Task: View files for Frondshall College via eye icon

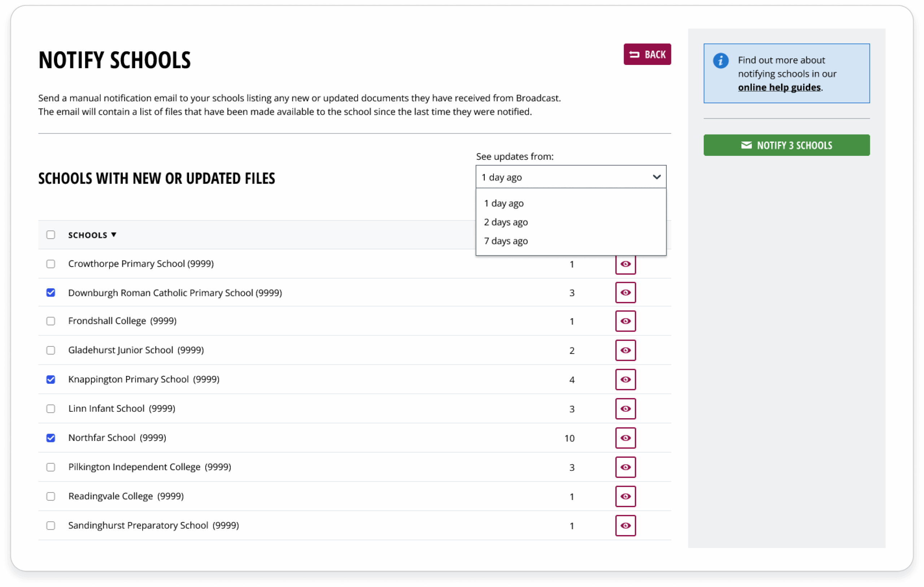Action: tap(625, 321)
